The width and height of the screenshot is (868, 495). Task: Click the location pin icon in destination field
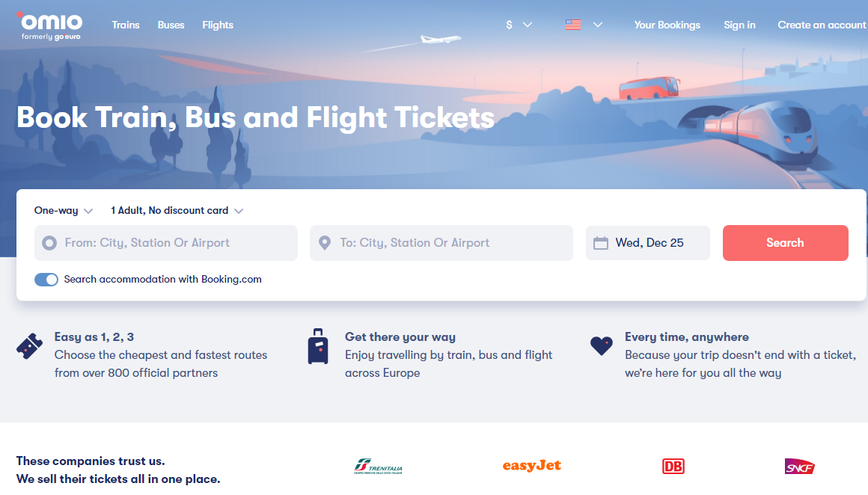pos(325,243)
